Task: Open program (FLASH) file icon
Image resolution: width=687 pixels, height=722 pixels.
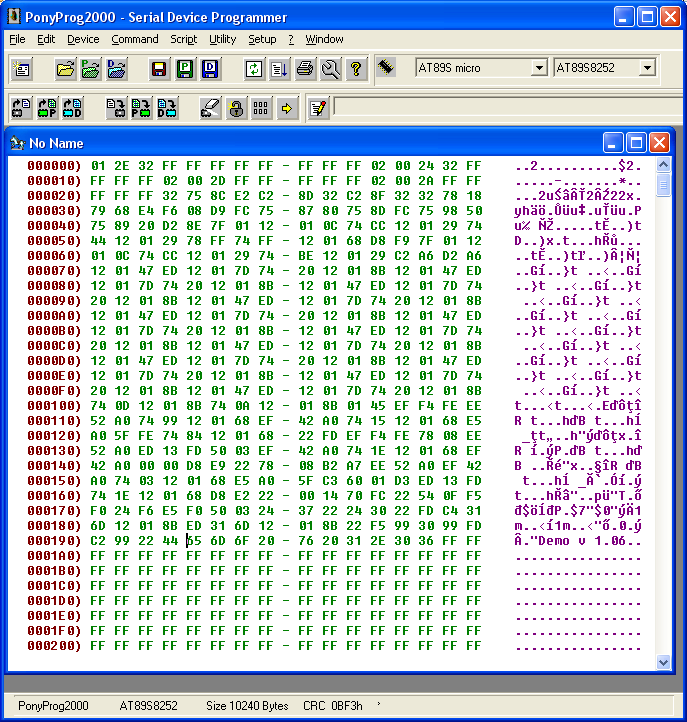Action: click(x=91, y=69)
